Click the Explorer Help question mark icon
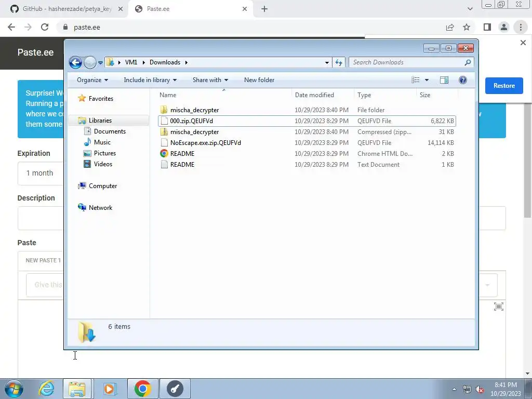 (463, 80)
